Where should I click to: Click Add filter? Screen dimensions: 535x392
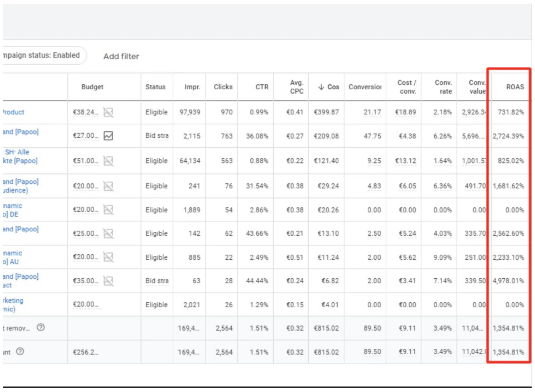(x=121, y=56)
